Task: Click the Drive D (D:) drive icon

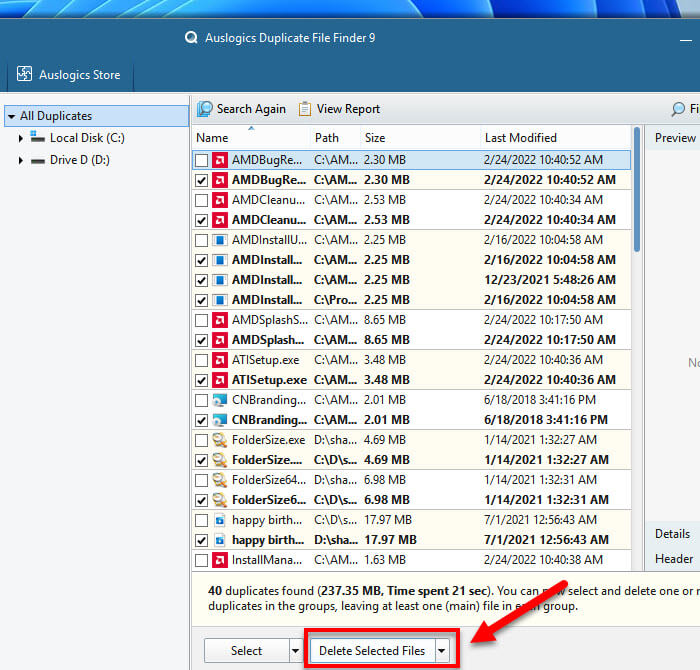Action: pos(38,160)
